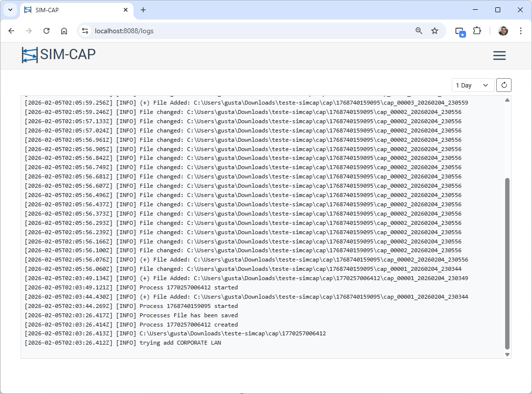Open the 1 Day time range dropdown
This screenshot has height=394, width=532.
coord(472,85)
